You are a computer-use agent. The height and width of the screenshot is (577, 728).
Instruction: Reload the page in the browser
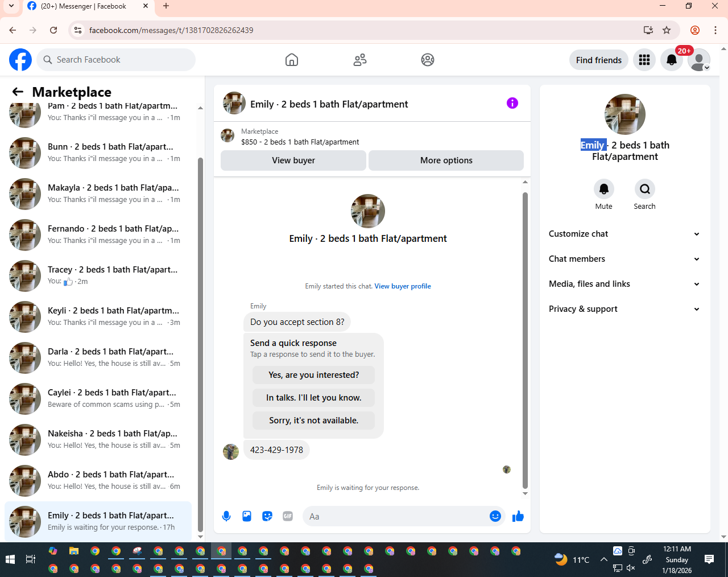point(53,30)
